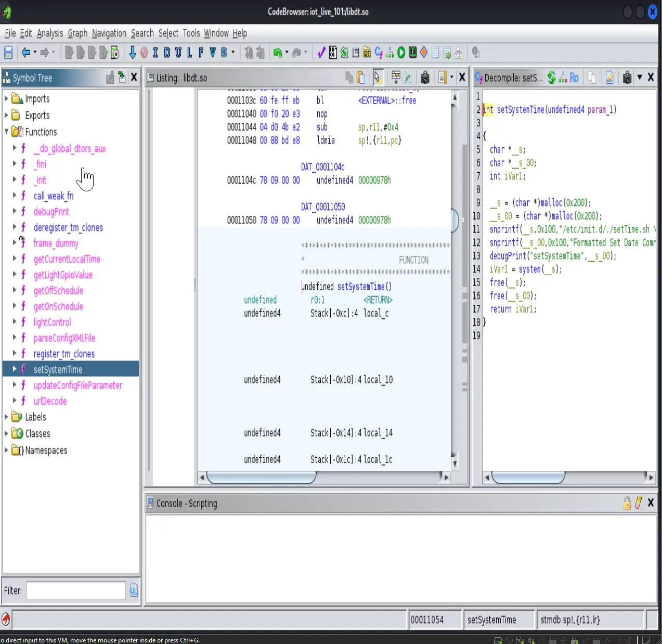This screenshot has height=644, width=662.
Task: Run the Script Manager (green play icon)
Action: click(x=400, y=52)
